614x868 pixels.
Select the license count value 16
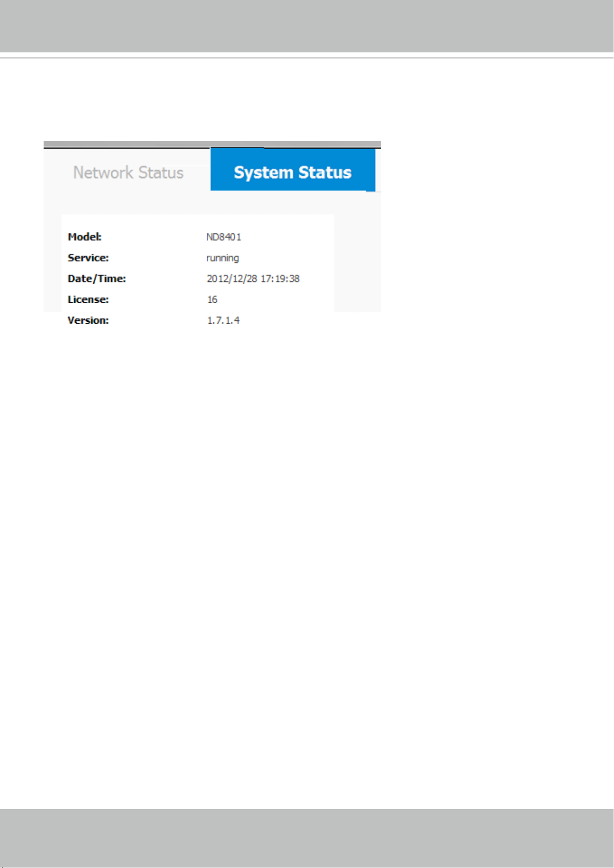[x=212, y=300]
